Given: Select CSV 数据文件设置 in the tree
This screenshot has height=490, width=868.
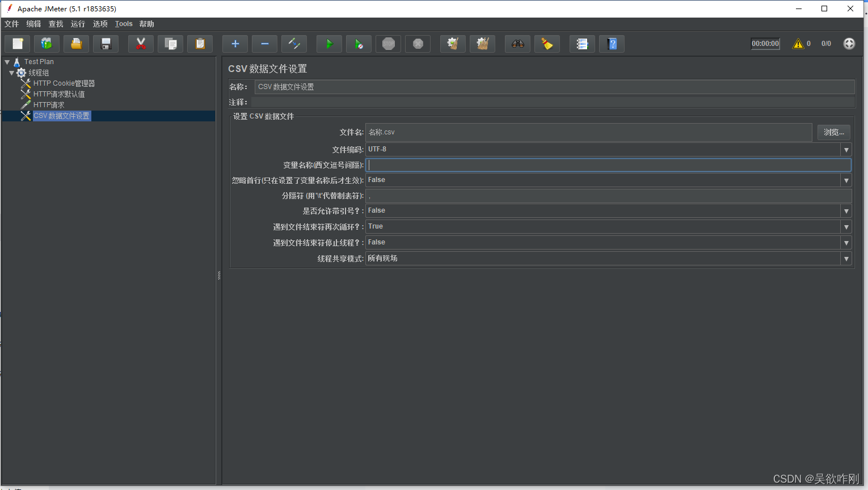Looking at the screenshot, I should pos(61,116).
